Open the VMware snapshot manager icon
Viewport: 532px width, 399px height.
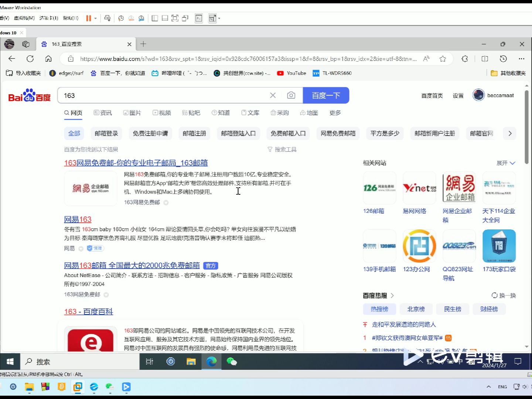tap(141, 18)
